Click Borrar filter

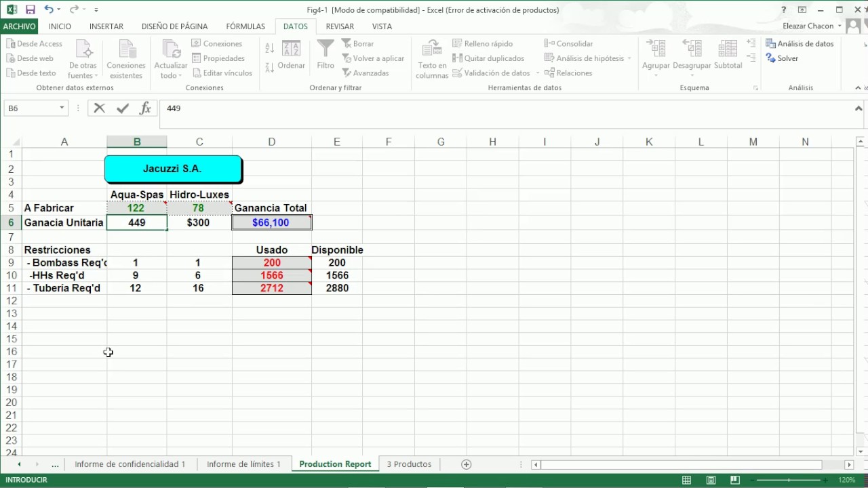point(358,43)
